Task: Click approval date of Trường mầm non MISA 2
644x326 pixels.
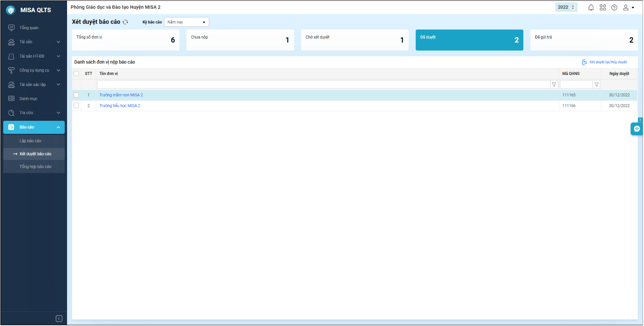Action: click(x=619, y=95)
